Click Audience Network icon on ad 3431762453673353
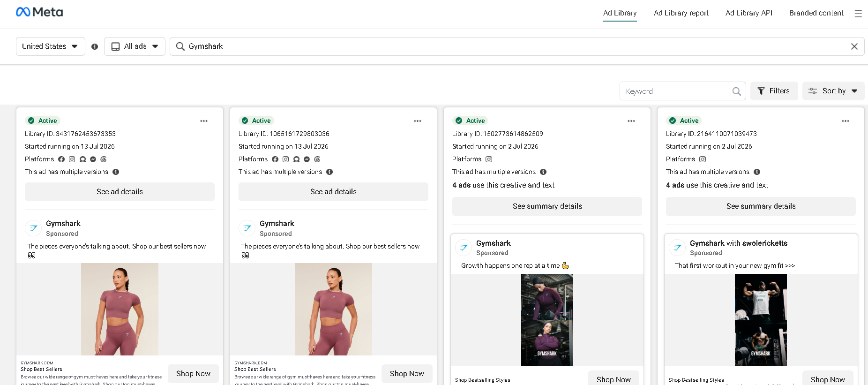Screen dimensions: 868x385 tap(82, 159)
